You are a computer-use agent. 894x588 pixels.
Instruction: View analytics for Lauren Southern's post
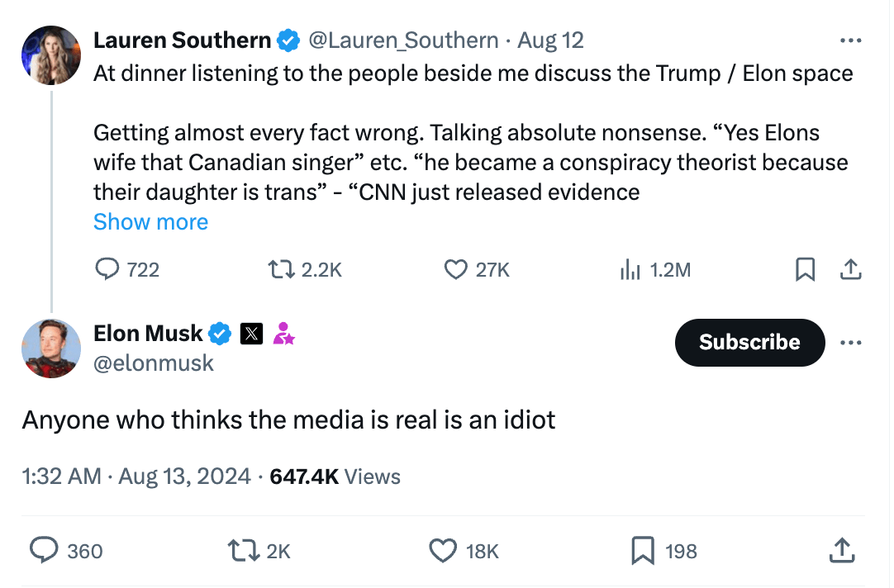630,269
